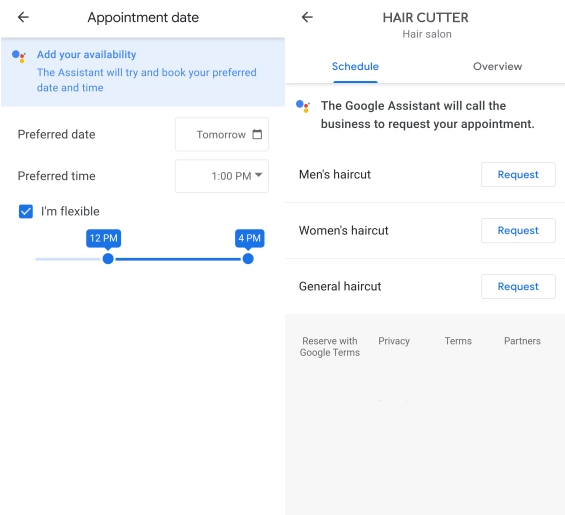The height and width of the screenshot is (515, 565).
Task: Expand the Preferred time 1:00 PM dropdown
Action: 222,176
